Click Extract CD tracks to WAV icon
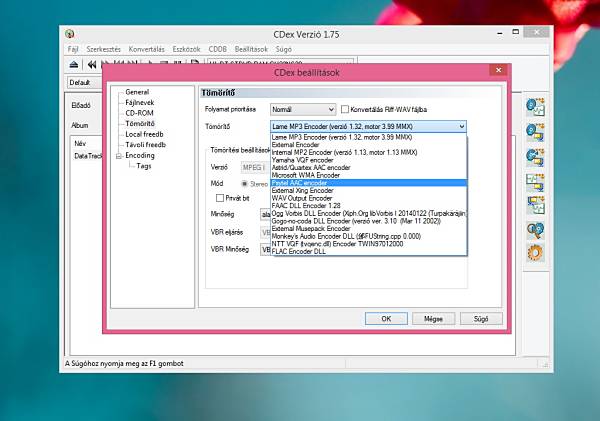The height and width of the screenshot is (421, 600). [535, 107]
